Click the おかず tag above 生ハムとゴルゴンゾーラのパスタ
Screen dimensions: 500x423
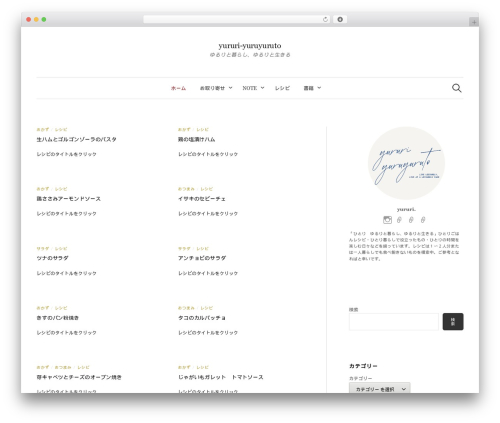pos(43,129)
